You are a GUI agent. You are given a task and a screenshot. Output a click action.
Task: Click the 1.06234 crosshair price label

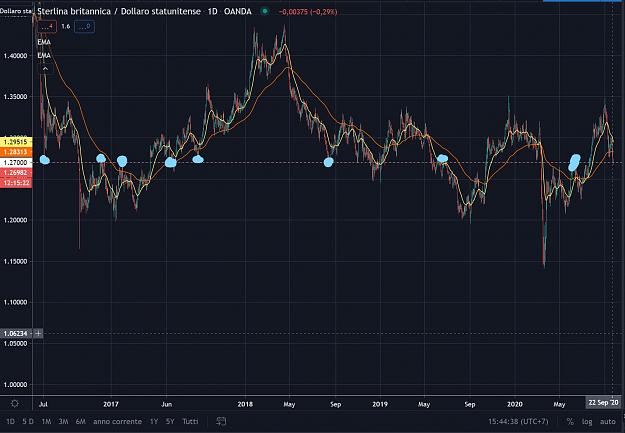coord(16,333)
